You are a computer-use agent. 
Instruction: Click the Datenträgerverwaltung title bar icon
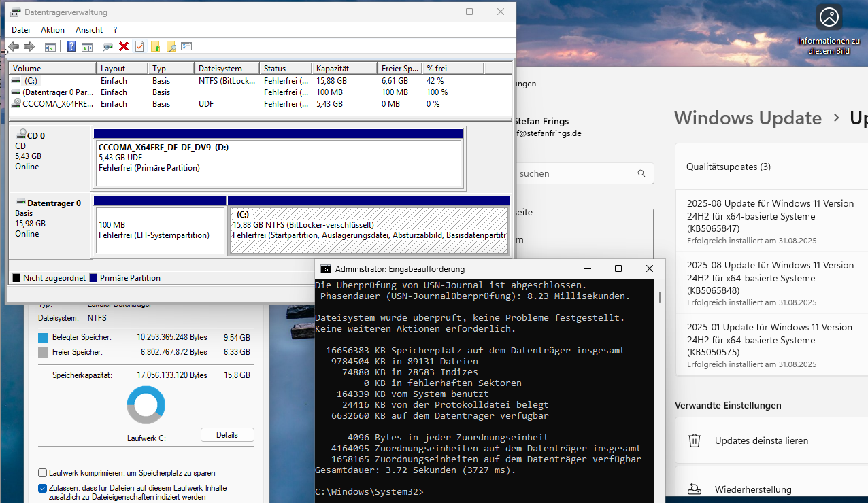tap(16, 12)
